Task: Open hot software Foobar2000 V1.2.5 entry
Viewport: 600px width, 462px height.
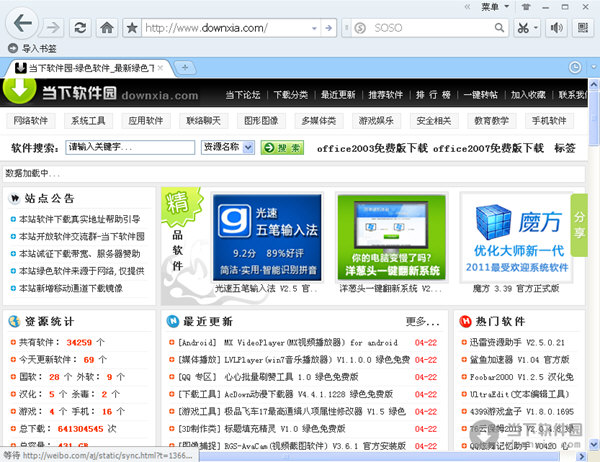Action: pos(522,377)
